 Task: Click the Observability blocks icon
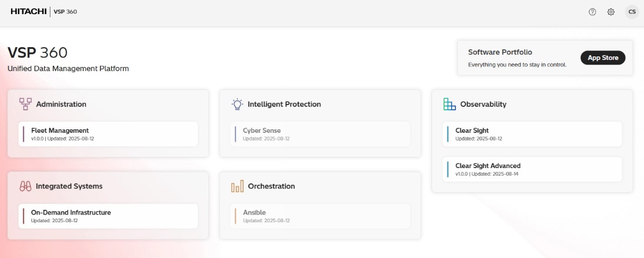[450, 104]
